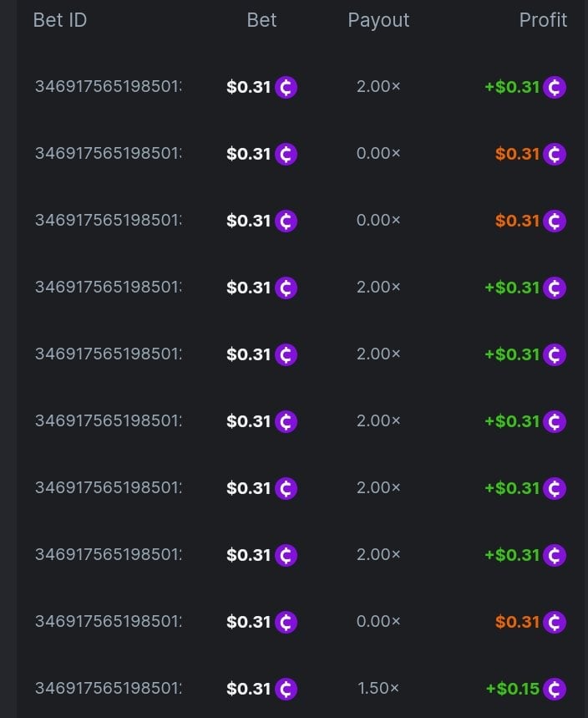Click the ninth row's loss profit coin icon
The image size is (588, 718).
tap(555, 622)
